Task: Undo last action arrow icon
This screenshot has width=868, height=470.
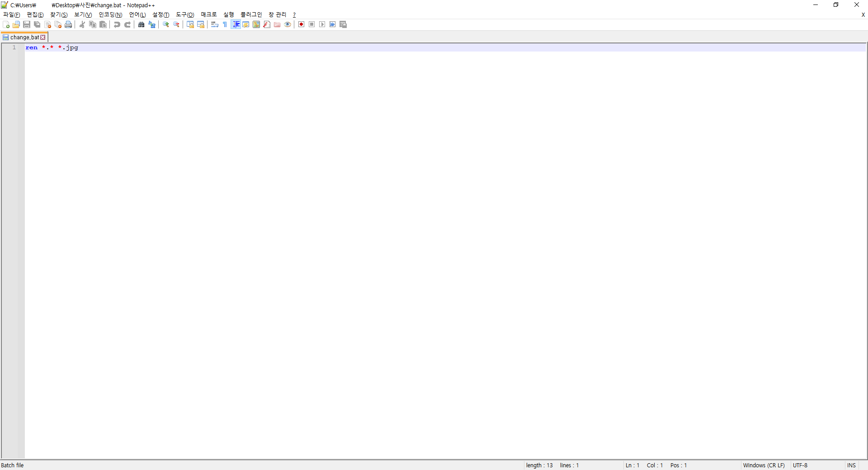Action: click(x=117, y=24)
